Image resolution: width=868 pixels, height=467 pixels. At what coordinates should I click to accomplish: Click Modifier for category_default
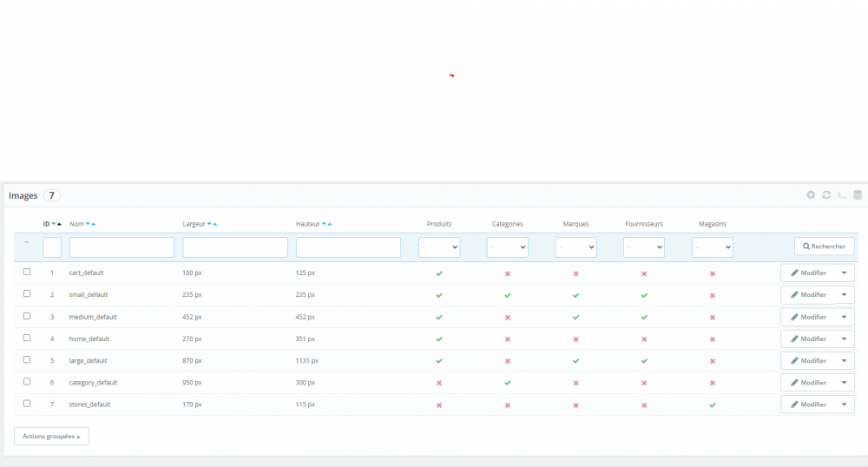[x=808, y=382]
